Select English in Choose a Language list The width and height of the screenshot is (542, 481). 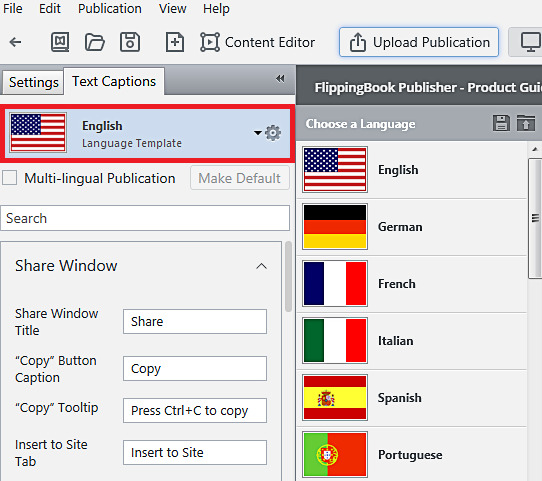tap(412, 170)
